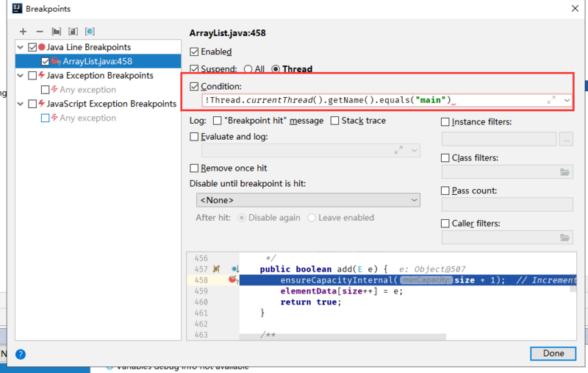Open Caller filters folder icon
Screen dimensions: 588x373
[x=564, y=238]
